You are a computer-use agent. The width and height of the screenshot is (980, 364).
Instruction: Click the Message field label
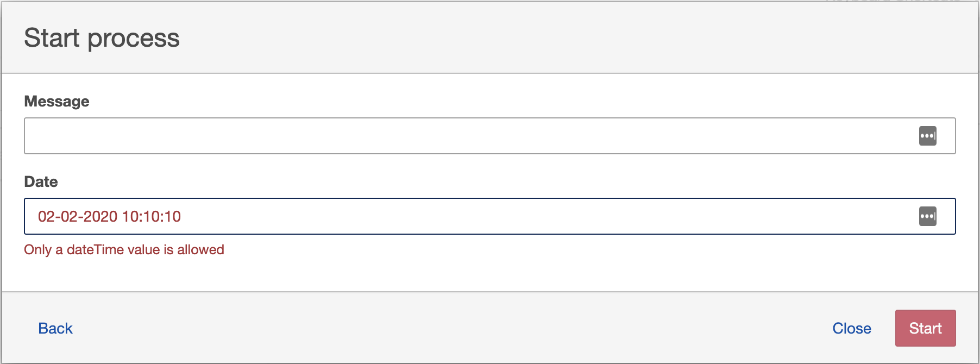click(x=57, y=102)
